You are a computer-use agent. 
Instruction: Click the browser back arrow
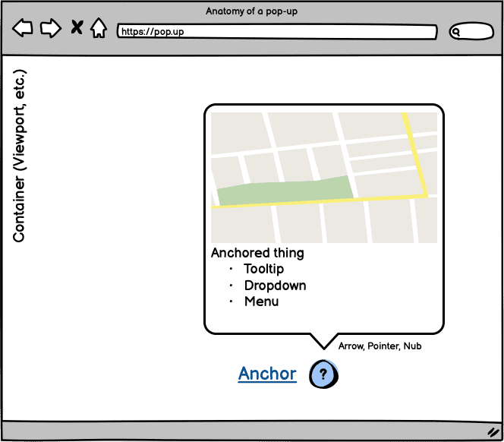[23, 29]
